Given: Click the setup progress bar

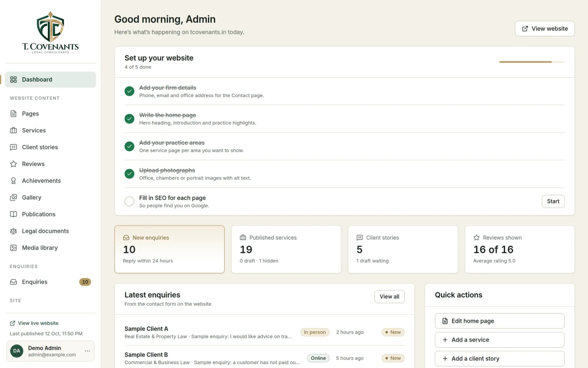Looking at the screenshot, I should pyautogui.click(x=532, y=62).
